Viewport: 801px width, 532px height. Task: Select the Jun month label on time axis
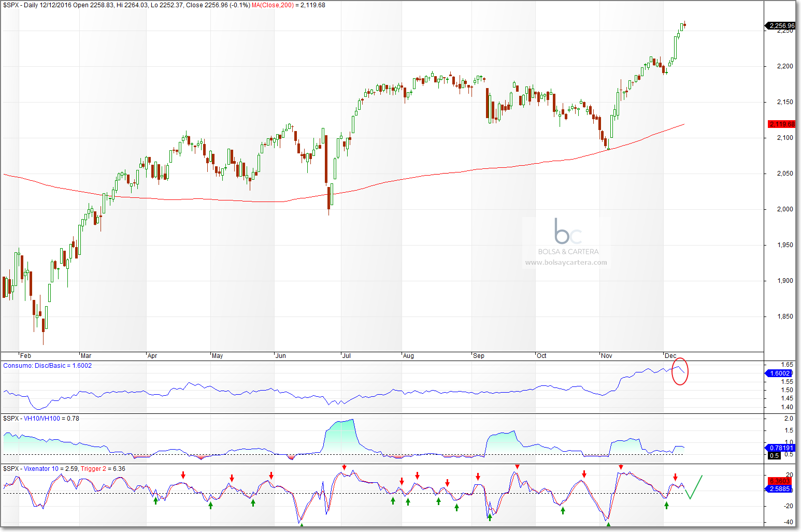(x=281, y=356)
